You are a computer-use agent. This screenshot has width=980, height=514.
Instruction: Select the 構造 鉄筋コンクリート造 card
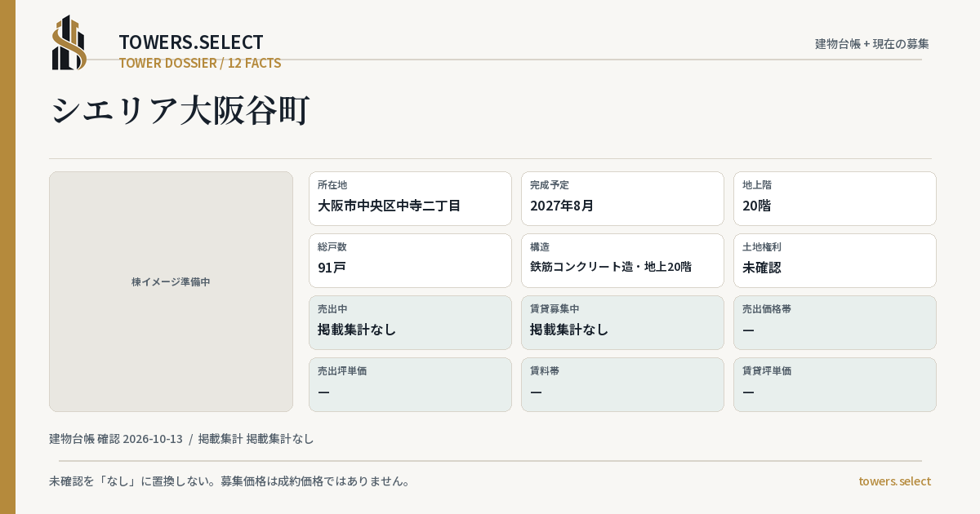click(622, 260)
